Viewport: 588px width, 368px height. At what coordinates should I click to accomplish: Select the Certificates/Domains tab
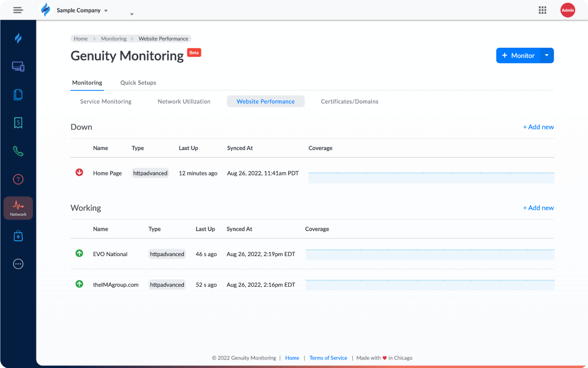[x=349, y=101]
